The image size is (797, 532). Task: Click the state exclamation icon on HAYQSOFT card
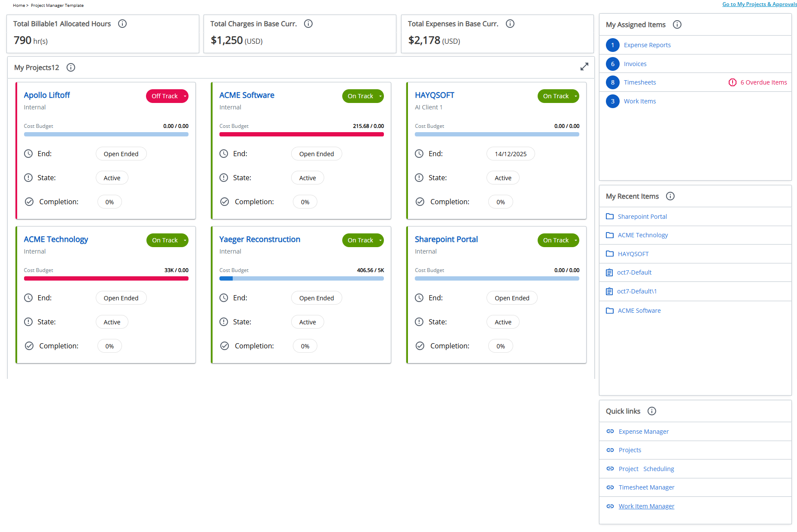[x=419, y=178]
